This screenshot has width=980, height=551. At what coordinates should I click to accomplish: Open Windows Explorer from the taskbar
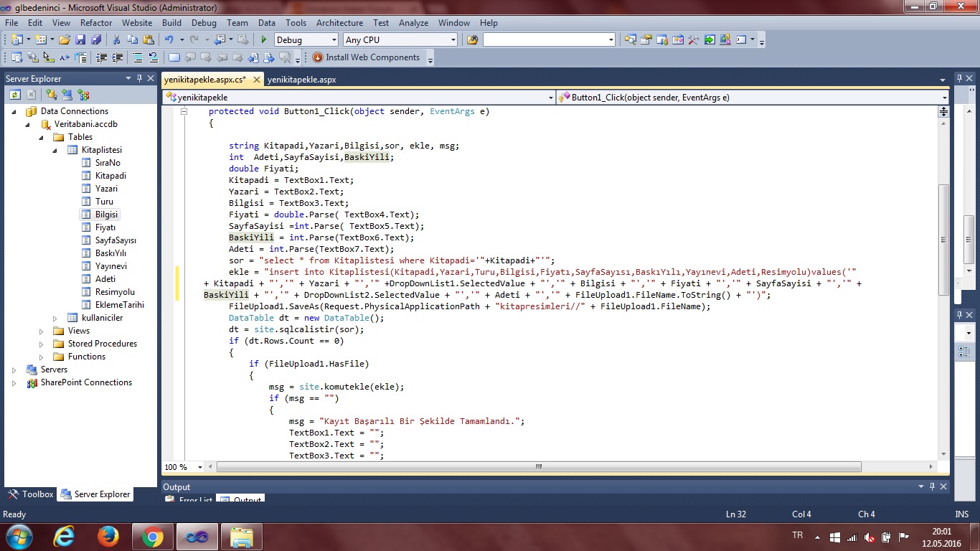pos(241,536)
